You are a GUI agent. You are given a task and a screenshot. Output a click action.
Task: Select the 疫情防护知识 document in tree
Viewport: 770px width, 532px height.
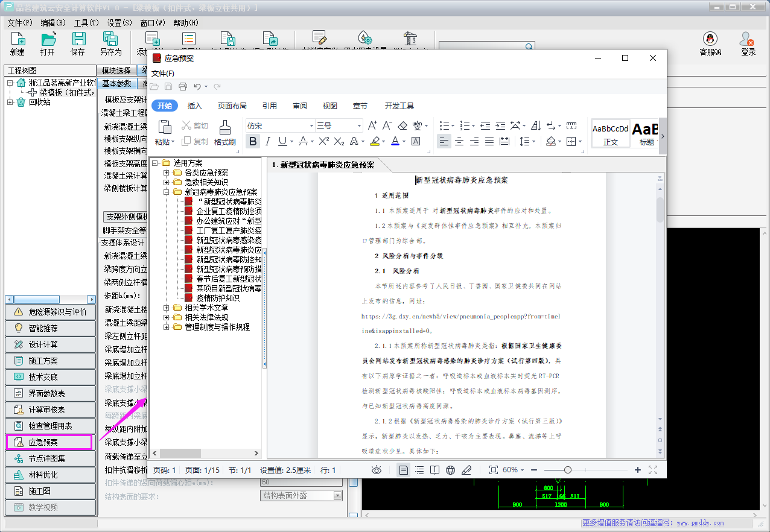218,298
